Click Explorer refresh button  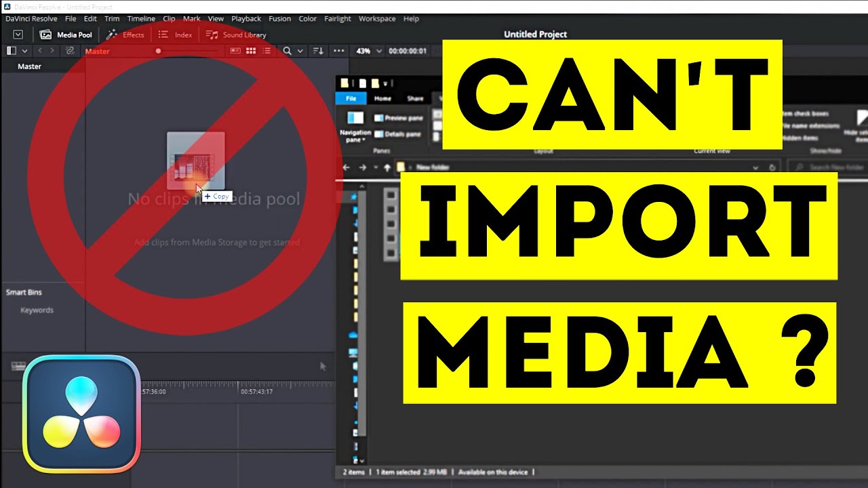point(772,167)
